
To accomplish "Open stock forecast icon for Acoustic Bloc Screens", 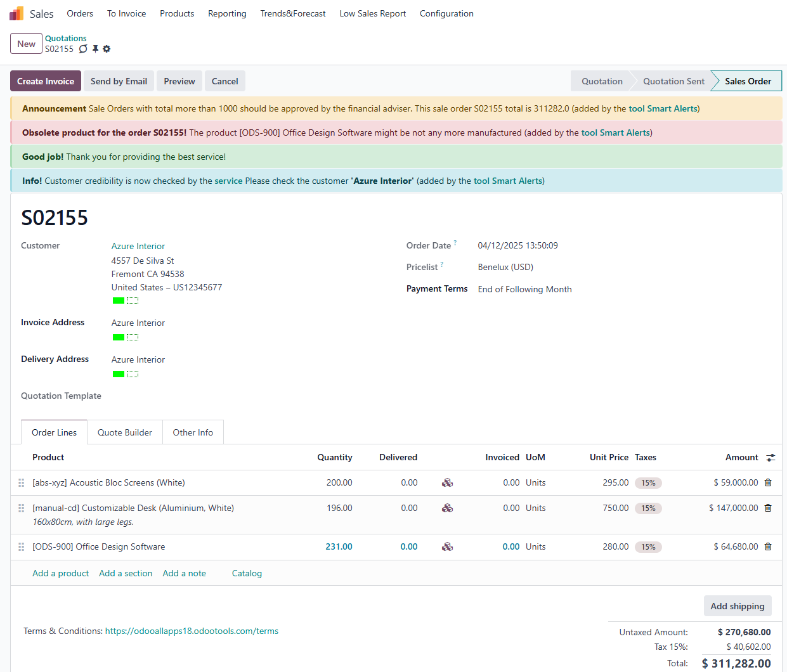I will pos(448,483).
